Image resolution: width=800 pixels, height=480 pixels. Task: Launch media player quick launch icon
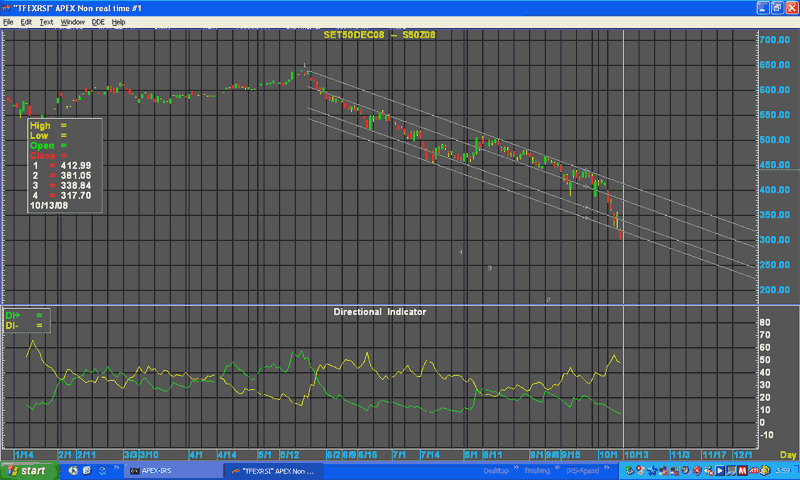pyautogui.click(x=73, y=471)
